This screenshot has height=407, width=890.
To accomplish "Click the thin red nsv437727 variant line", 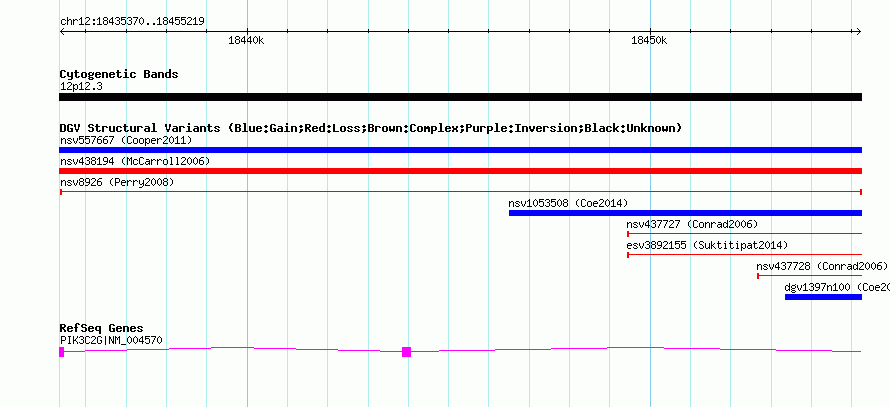I will (x=744, y=234).
